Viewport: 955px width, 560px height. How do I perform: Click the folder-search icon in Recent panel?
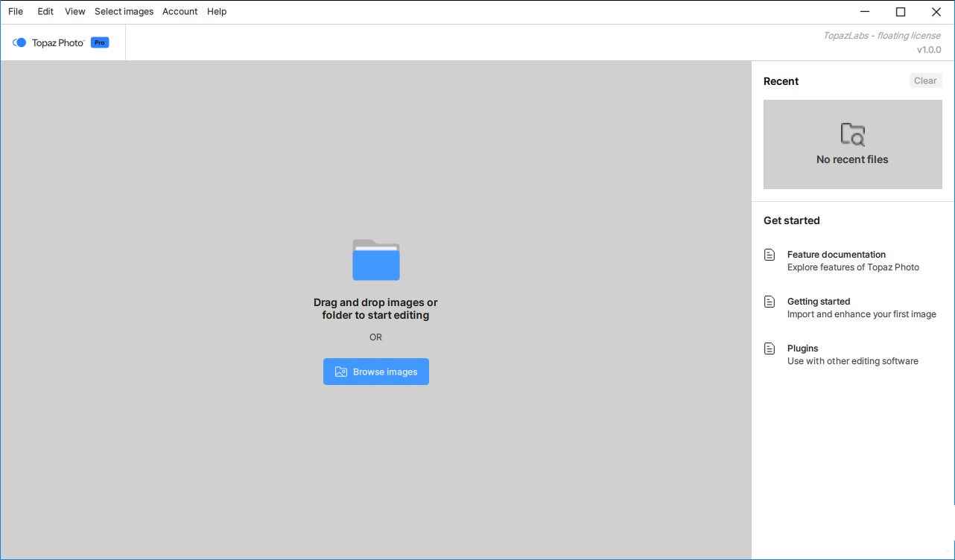click(852, 134)
